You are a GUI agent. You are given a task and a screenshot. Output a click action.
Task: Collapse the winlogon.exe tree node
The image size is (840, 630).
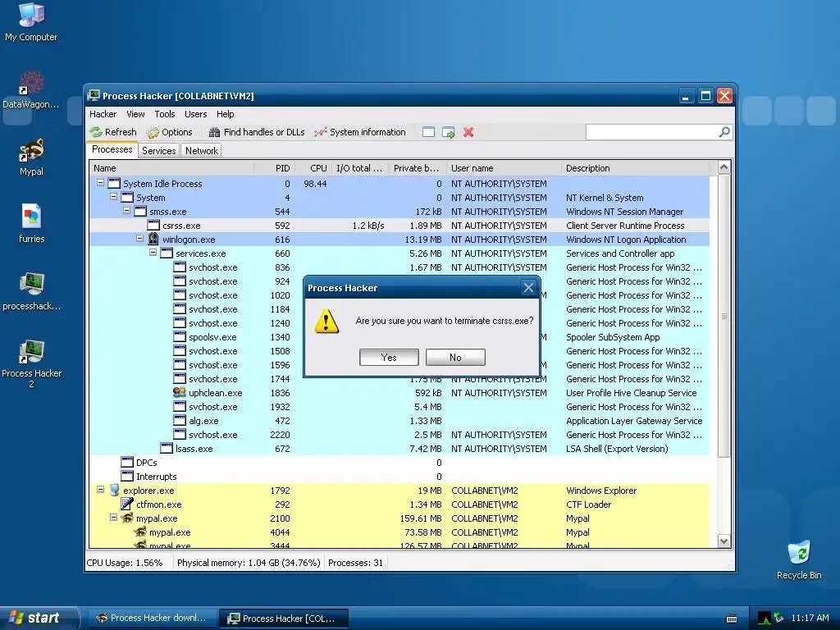139,239
